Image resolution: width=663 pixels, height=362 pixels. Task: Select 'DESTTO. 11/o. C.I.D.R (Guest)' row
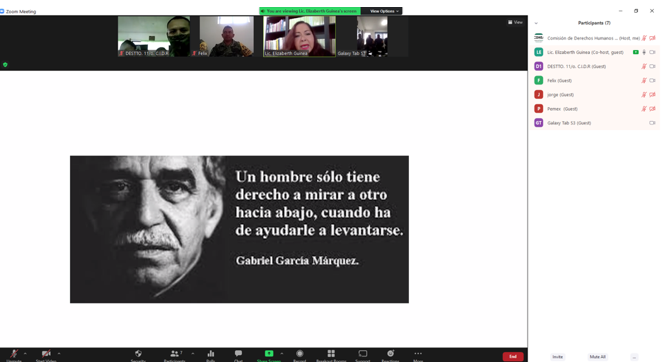[594, 66]
